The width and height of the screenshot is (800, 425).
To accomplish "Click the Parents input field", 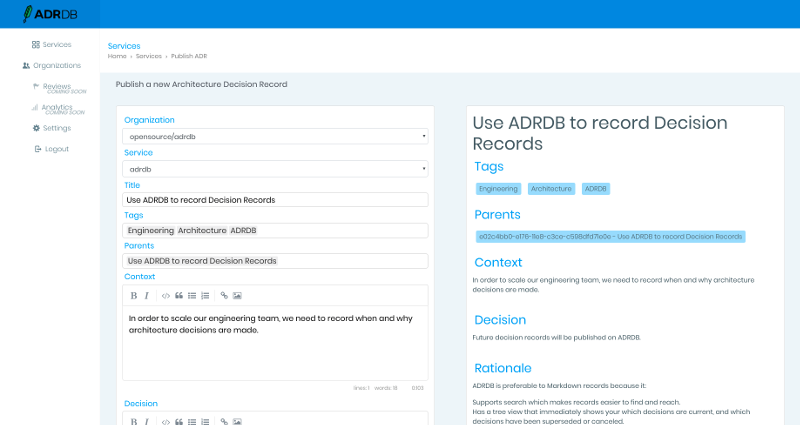I will pyautogui.click(x=275, y=261).
